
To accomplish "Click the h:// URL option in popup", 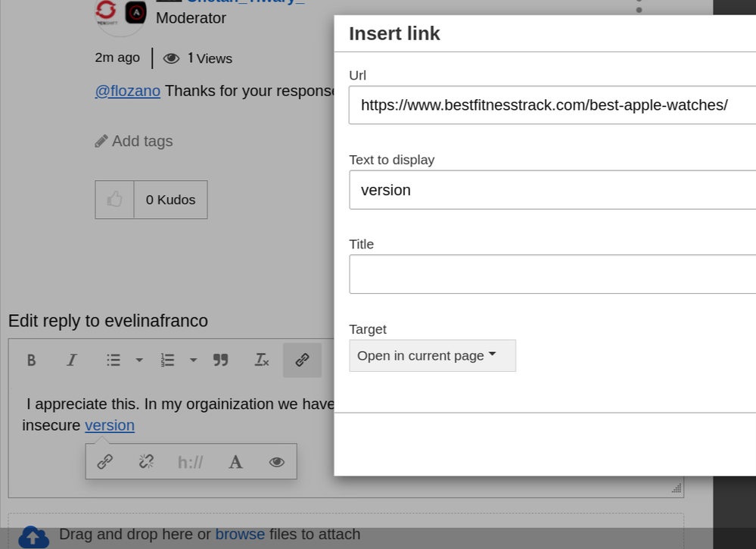I will tap(190, 462).
